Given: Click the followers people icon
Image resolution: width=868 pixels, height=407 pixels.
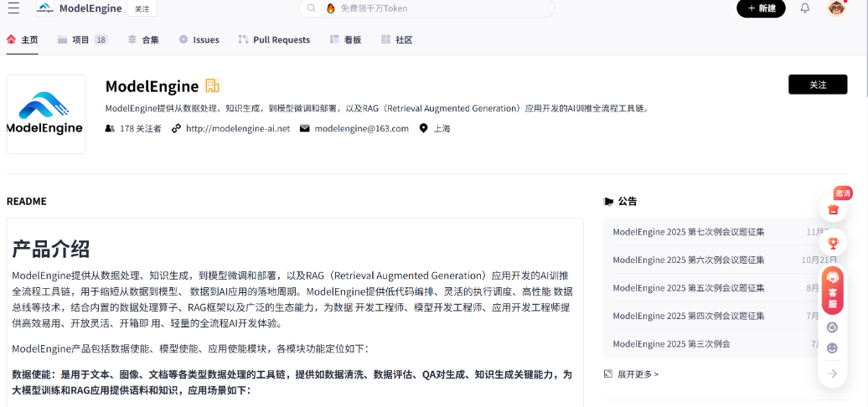Looking at the screenshot, I should [110, 128].
